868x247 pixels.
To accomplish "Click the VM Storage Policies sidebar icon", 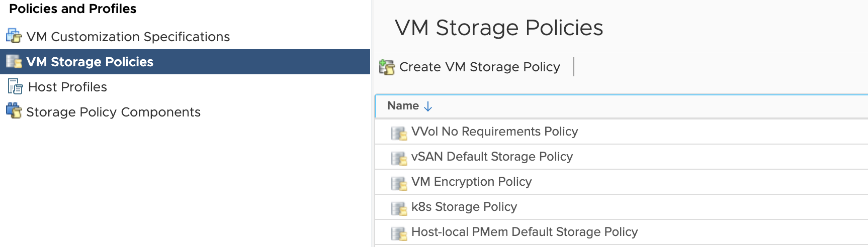I will coord(14,62).
